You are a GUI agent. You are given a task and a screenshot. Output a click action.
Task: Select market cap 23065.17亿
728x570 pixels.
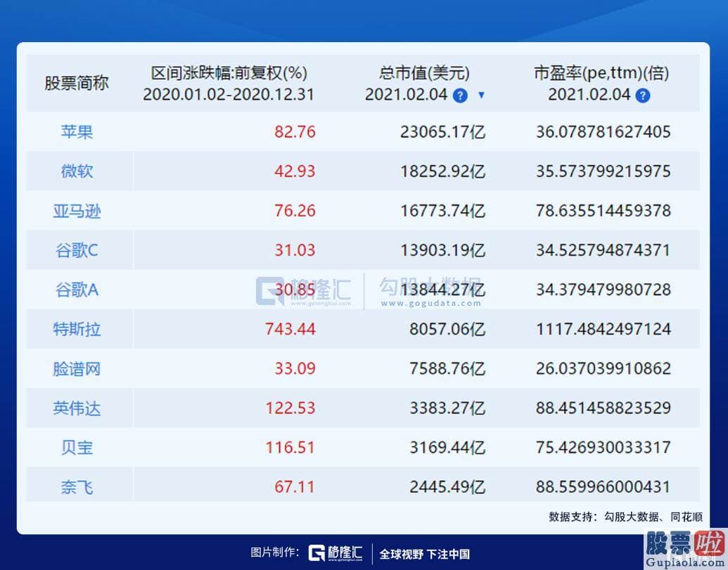click(443, 131)
